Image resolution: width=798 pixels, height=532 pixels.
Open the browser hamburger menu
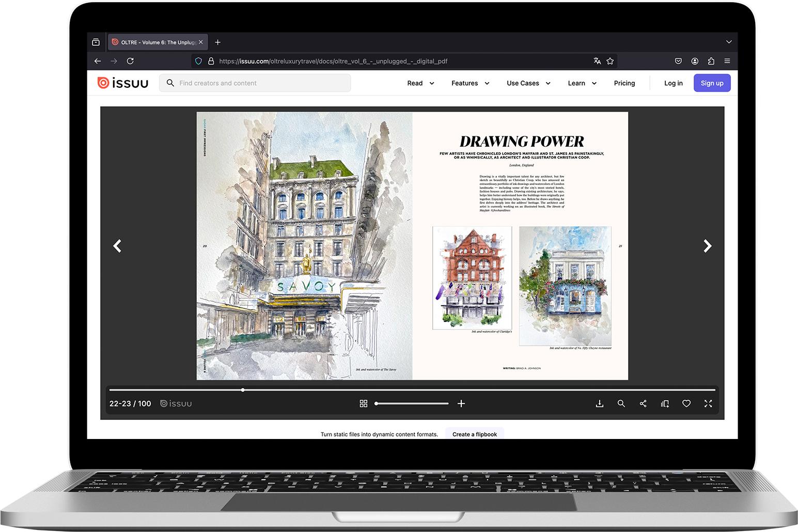point(727,61)
